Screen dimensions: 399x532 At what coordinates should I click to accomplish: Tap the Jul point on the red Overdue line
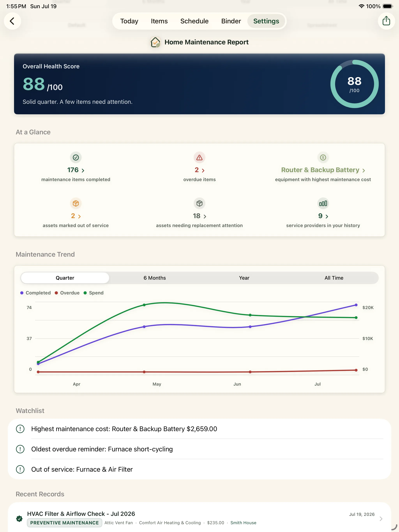[x=356, y=370]
